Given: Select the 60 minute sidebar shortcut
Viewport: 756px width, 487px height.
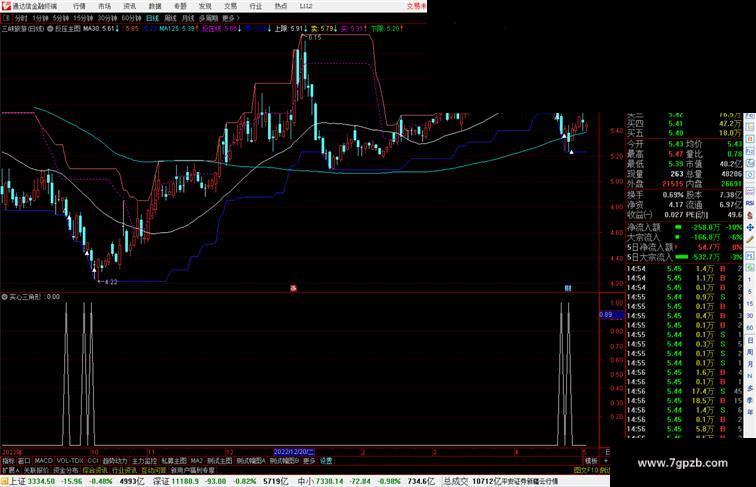Looking at the screenshot, I should pos(750,327).
